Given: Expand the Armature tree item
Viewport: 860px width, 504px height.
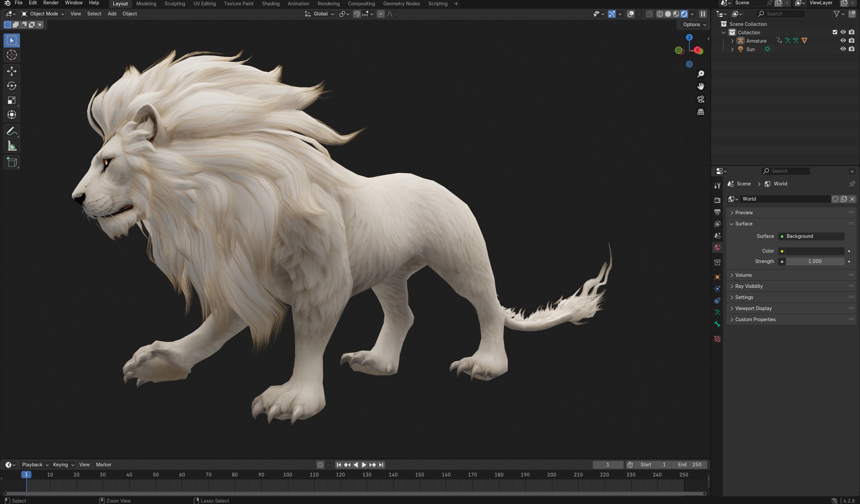Looking at the screenshot, I should click(732, 41).
